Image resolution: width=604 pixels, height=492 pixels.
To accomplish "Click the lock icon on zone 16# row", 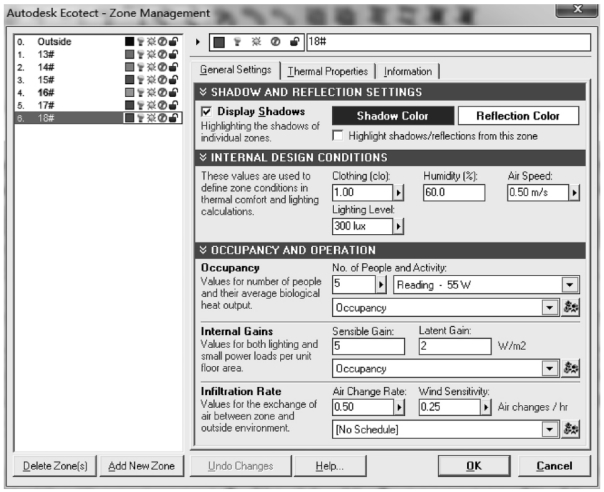I will pos(173,92).
